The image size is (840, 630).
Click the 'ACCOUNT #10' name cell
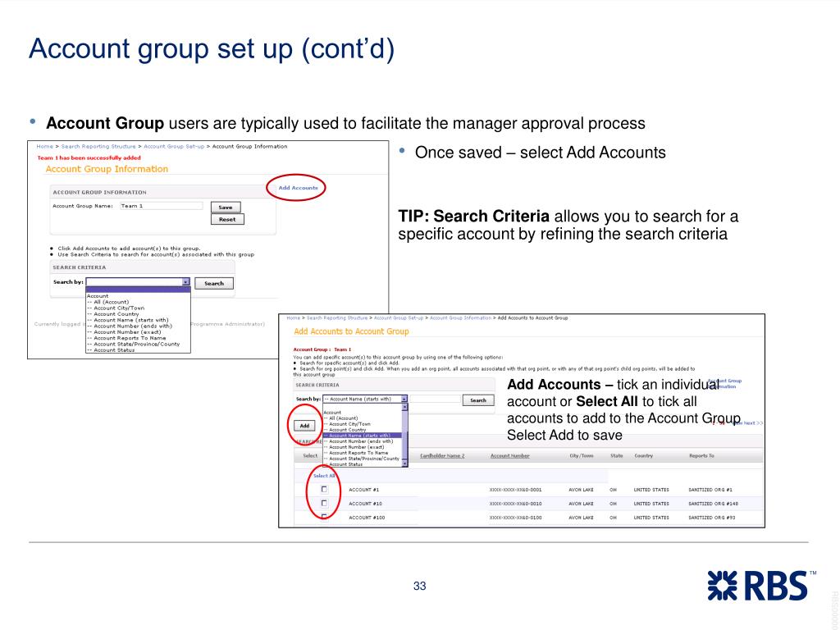pos(365,504)
